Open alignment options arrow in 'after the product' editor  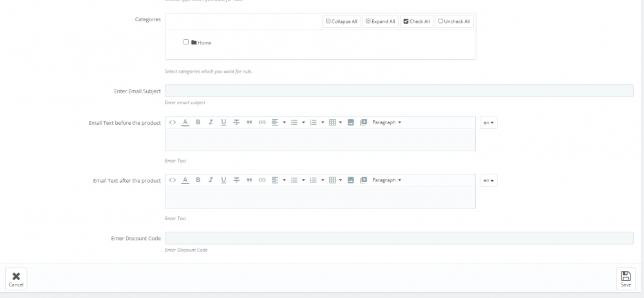coord(284,180)
